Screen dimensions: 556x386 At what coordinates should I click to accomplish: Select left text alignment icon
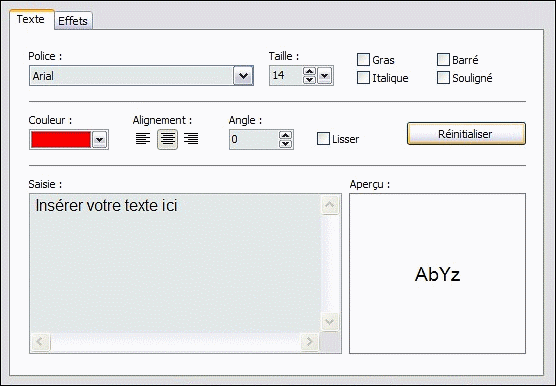pyautogui.click(x=143, y=139)
